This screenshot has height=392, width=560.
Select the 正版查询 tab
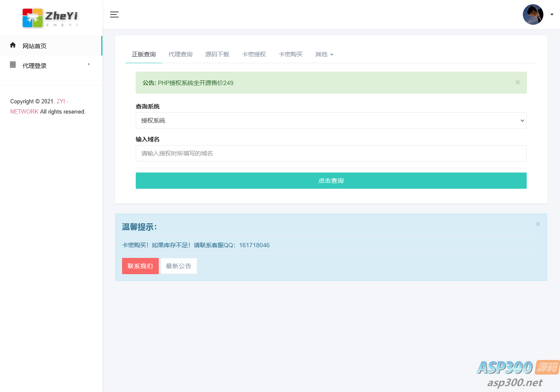[x=143, y=54]
